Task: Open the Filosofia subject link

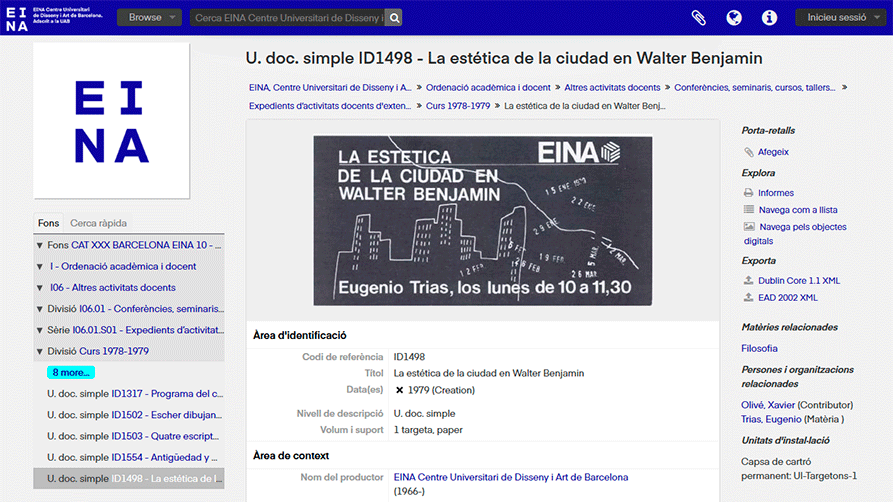Action: click(759, 349)
